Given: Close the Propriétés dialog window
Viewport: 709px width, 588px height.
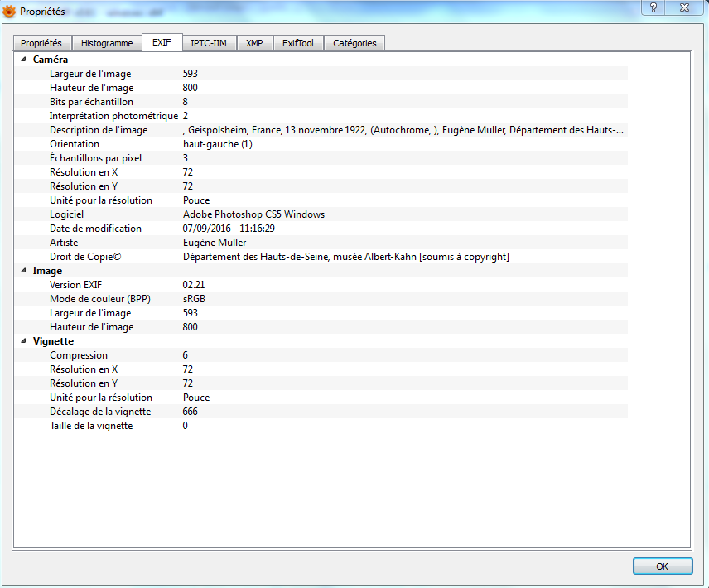Looking at the screenshot, I should coord(686,7).
